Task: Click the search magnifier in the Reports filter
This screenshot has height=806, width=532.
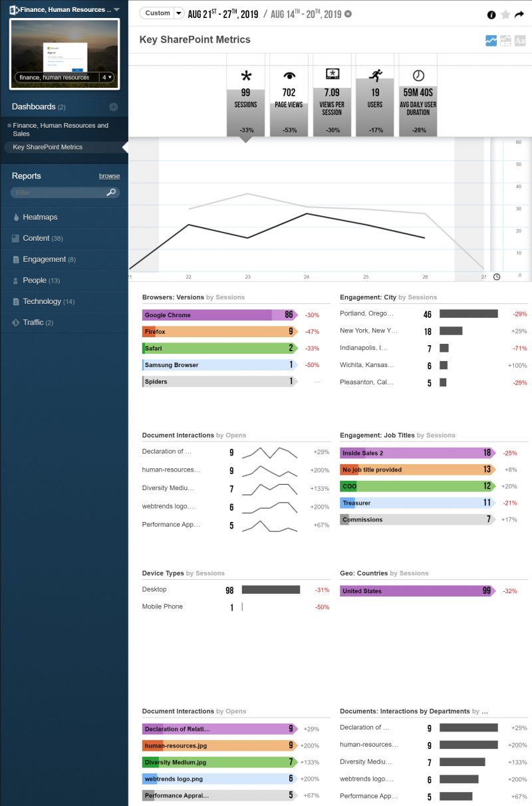Action: (x=112, y=191)
